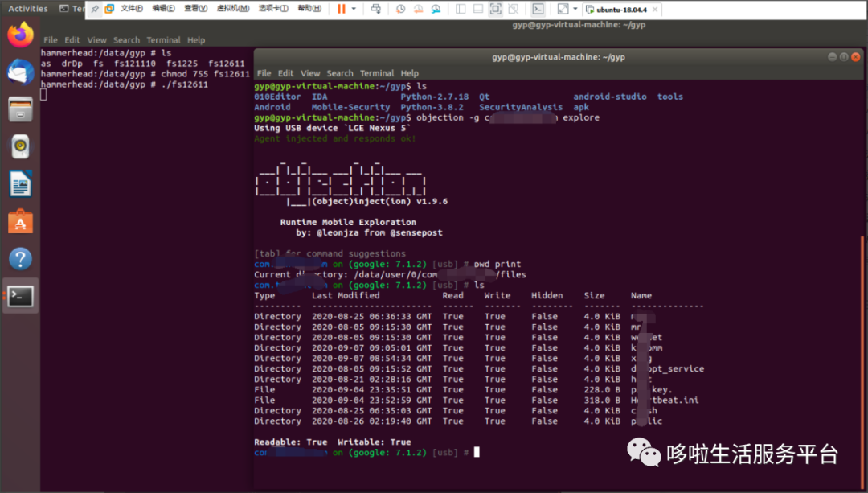Open the 虚拟机(M) menu

coord(232,9)
